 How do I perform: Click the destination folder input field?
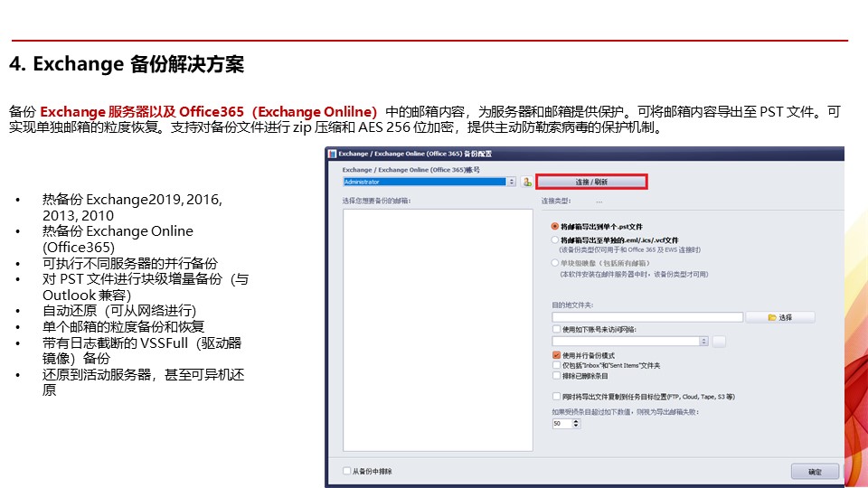pyautogui.click(x=647, y=317)
